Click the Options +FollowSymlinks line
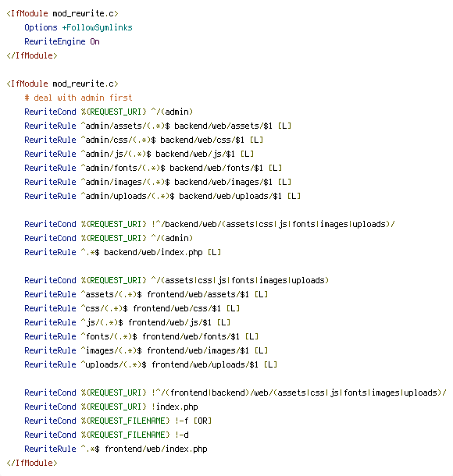The image size is (453, 476). (78, 27)
